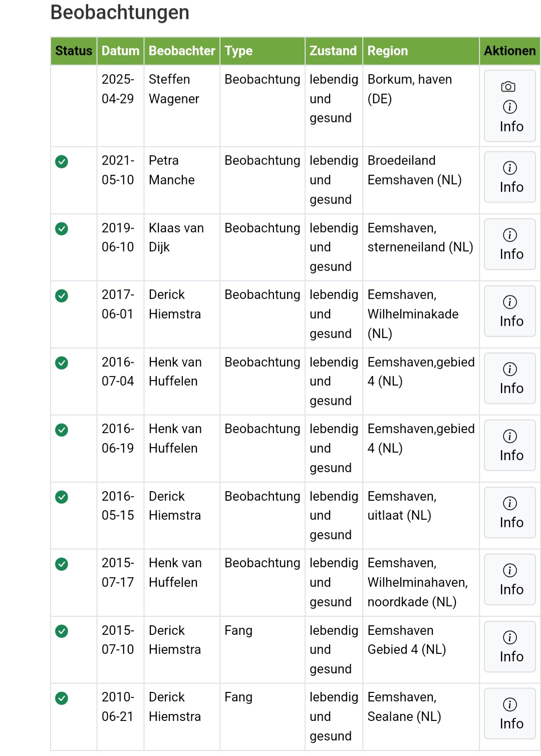Click the Beobachter column header
This screenshot has height=756, width=541.
(x=182, y=51)
